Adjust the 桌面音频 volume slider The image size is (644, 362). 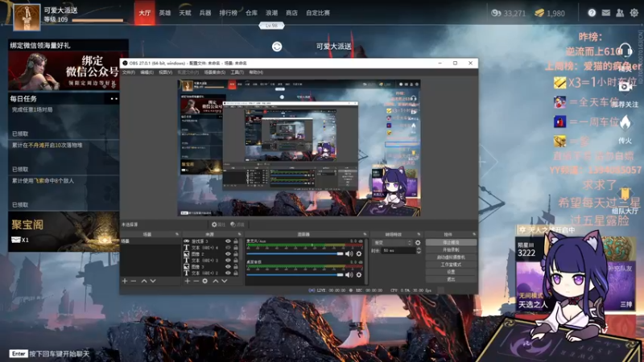pyautogui.click(x=295, y=274)
